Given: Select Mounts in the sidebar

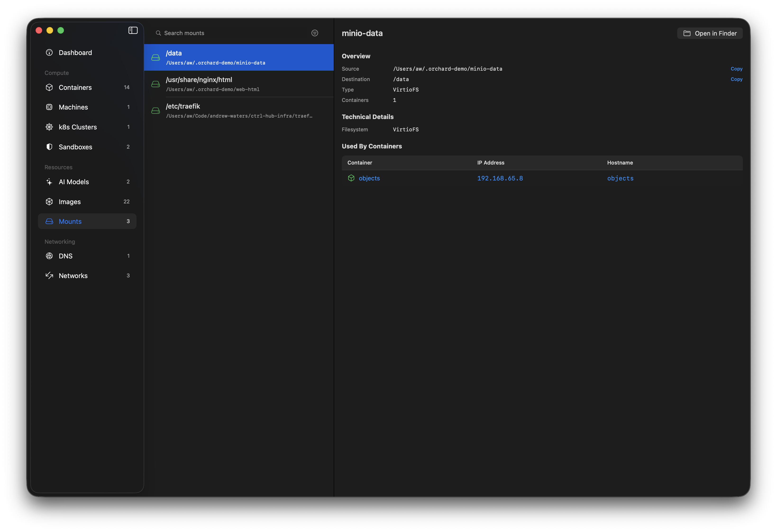Looking at the screenshot, I should click(87, 221).
